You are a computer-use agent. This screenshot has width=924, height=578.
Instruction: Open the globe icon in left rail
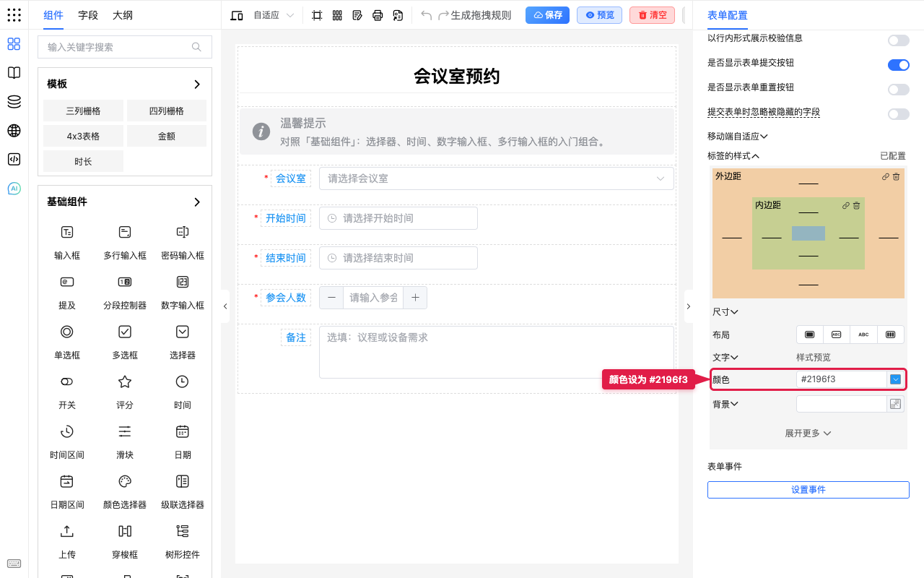point(14,131)
